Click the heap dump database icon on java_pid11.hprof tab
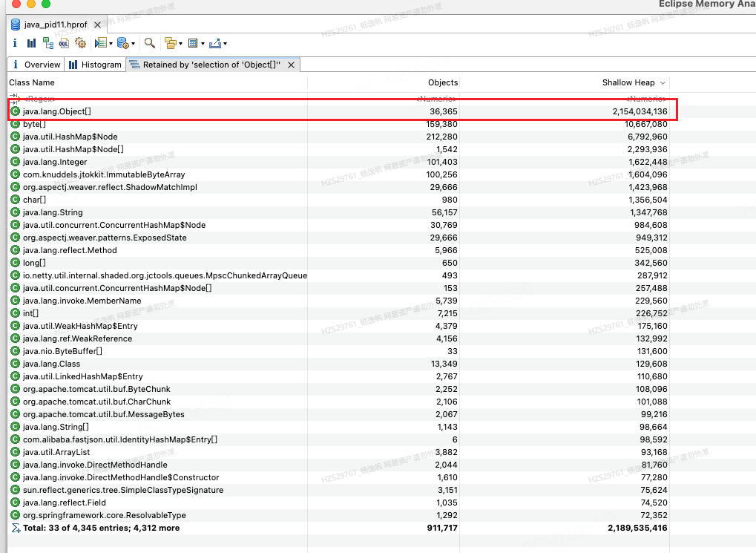Screen dimensions: 756x553 [x=16, y=24]
